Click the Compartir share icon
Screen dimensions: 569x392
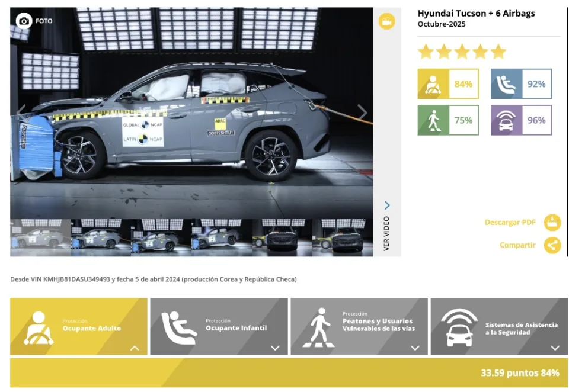pos(552,245)
